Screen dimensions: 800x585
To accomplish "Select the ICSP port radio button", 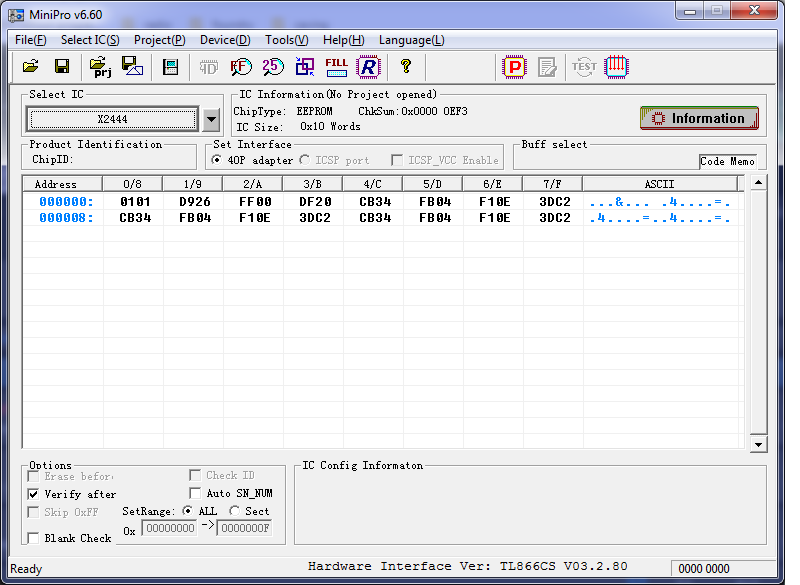I will pos(305,160).
